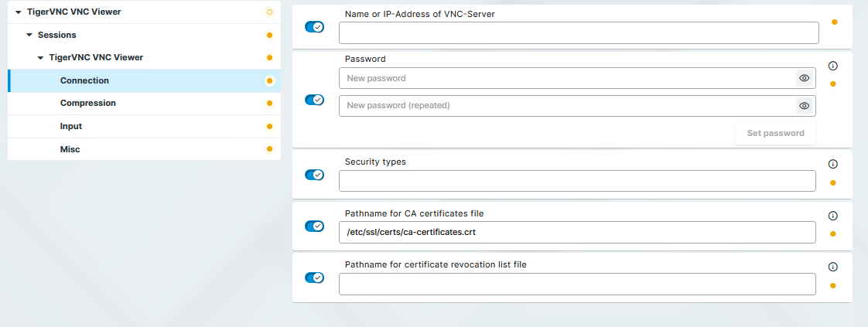
Task: Toggle the Name or IP-Address setting switch
Action: pyautogui.click(x=314, y=27)
